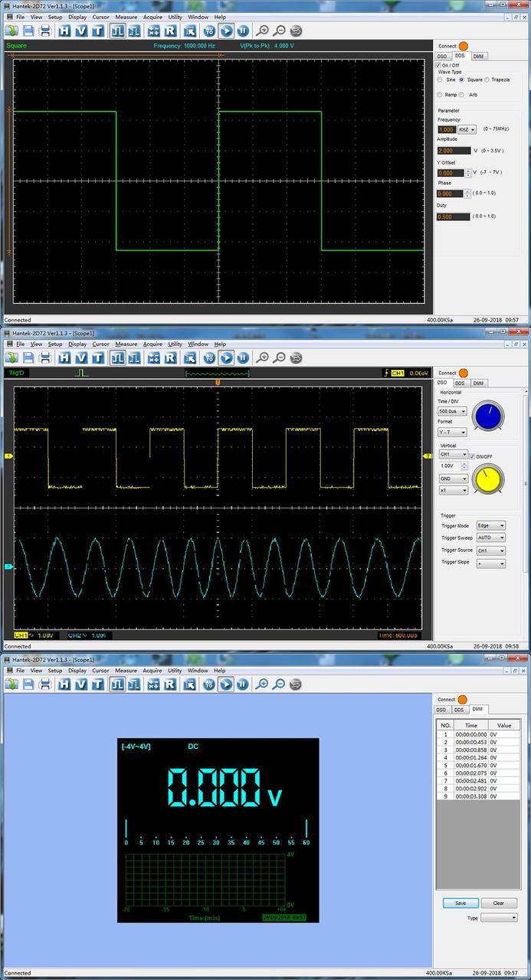Expand the KHZ frequency unit dropdown

467,130
